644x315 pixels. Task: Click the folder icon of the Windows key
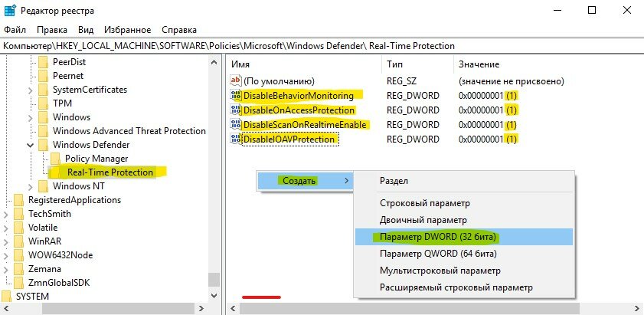43,117
